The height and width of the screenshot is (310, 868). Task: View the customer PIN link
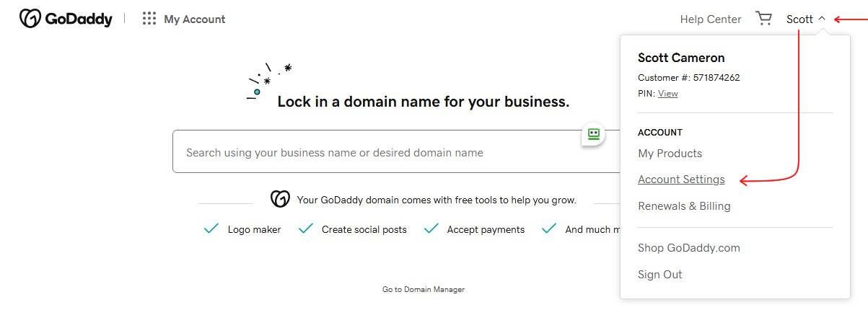pos(667,94)
